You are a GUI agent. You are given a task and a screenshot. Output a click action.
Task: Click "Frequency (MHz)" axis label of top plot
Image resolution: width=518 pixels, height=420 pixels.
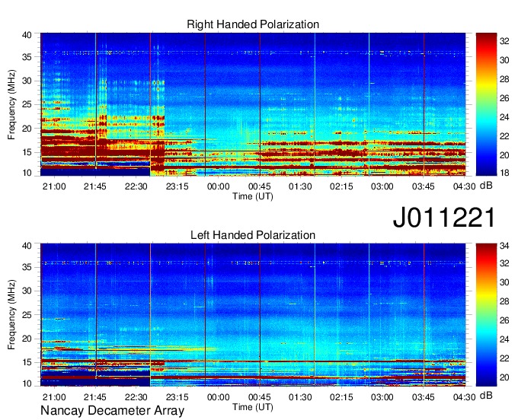click(11, 104)
